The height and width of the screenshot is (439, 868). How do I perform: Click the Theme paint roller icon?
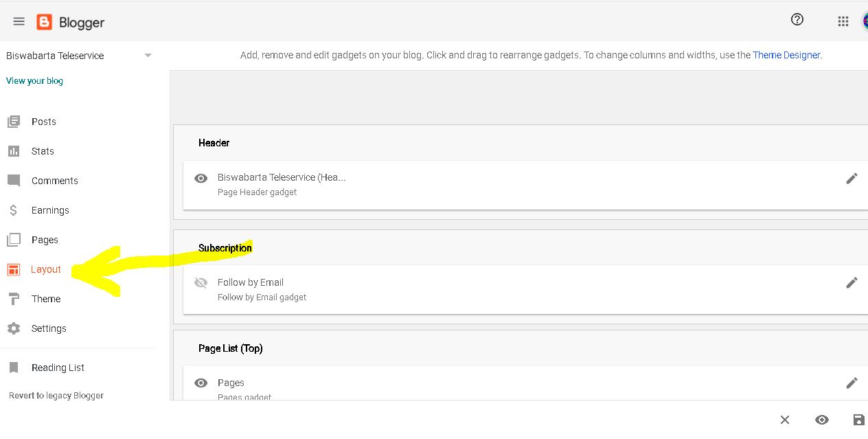14,299
